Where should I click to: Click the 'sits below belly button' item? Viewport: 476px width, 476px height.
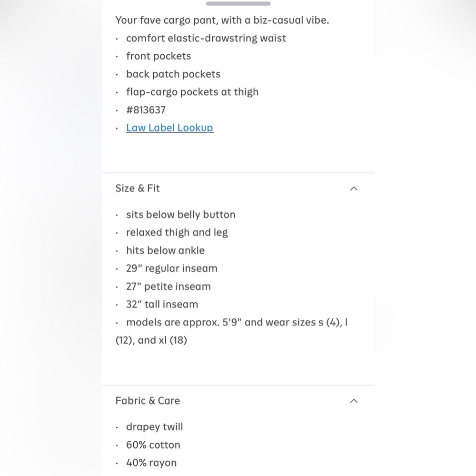pos(180,215)
